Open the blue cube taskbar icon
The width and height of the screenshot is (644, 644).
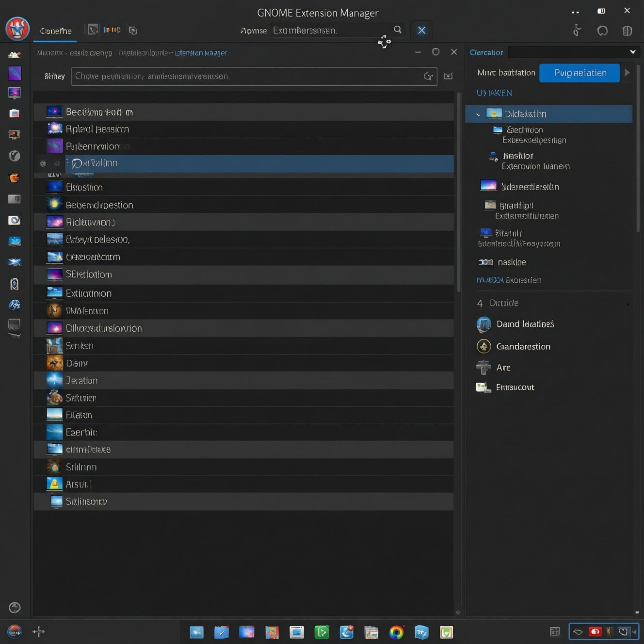tap(421, 632)
